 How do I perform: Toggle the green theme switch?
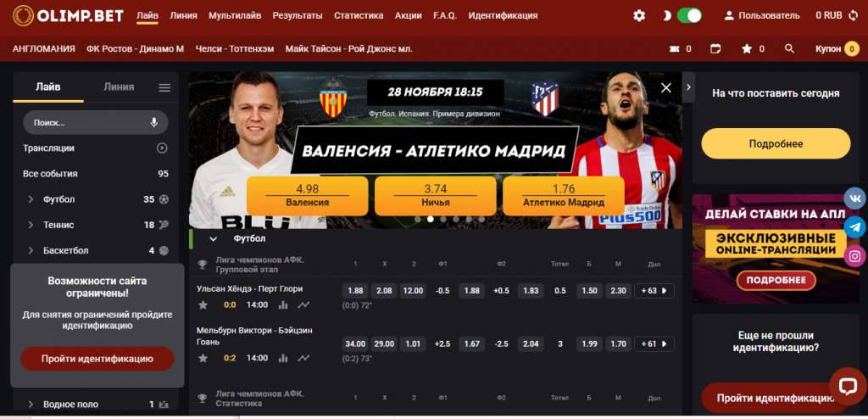[689, 15]
